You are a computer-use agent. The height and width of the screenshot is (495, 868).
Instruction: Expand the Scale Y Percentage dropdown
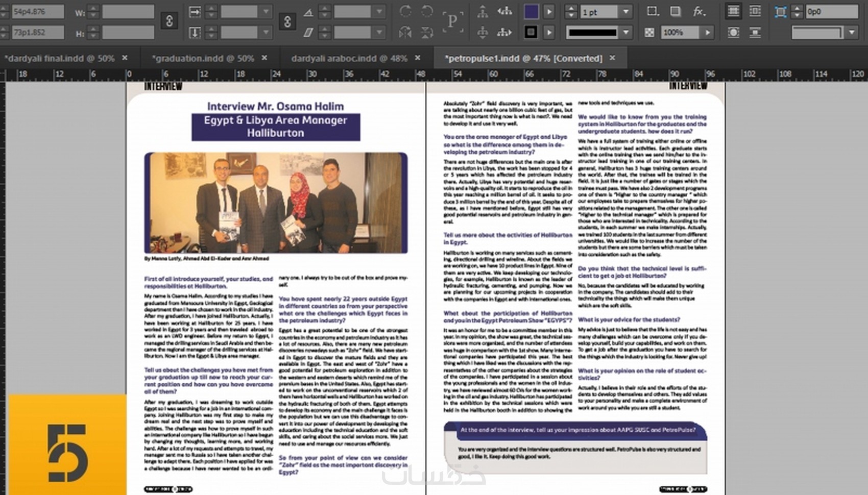(x=266, y=33)
